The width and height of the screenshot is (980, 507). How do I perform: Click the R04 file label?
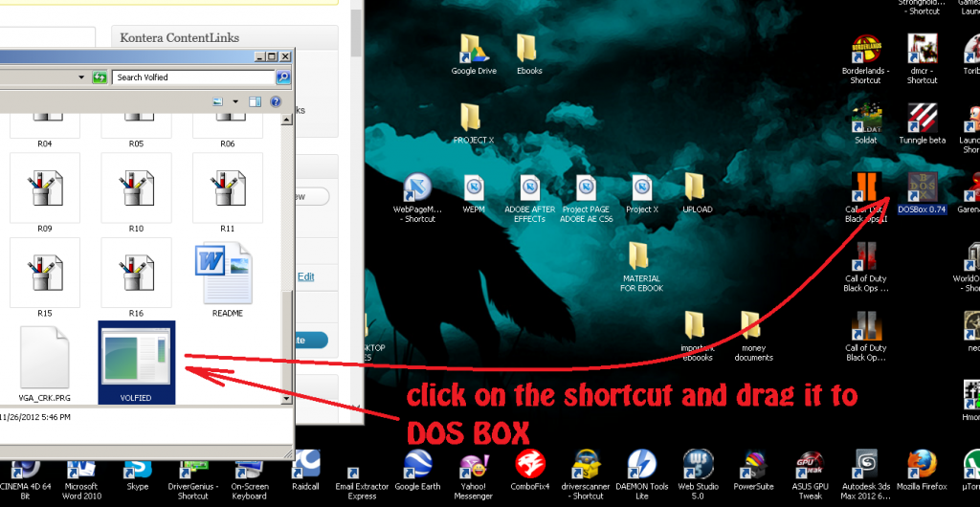[x=44, y=143]
